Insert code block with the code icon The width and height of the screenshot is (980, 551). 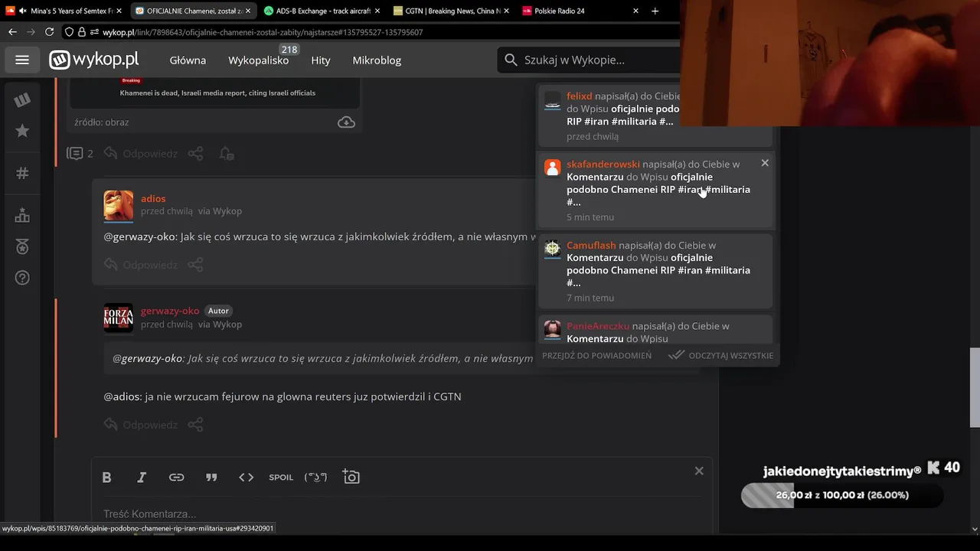pyautogui.click(x=247, y=477)
